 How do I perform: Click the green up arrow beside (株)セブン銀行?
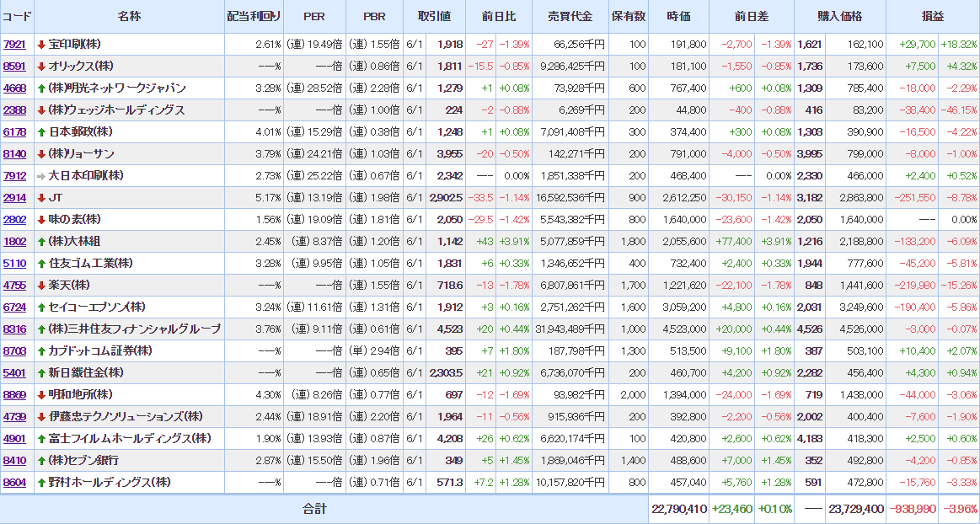pyautogui.click(x=41, y=460)
